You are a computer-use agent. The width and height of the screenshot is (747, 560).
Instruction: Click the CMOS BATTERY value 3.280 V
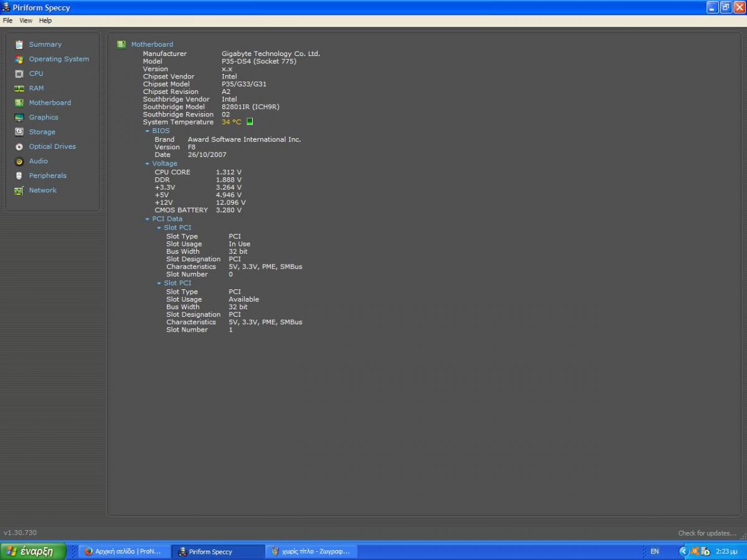pyautogui.click(x=229, y=210)
